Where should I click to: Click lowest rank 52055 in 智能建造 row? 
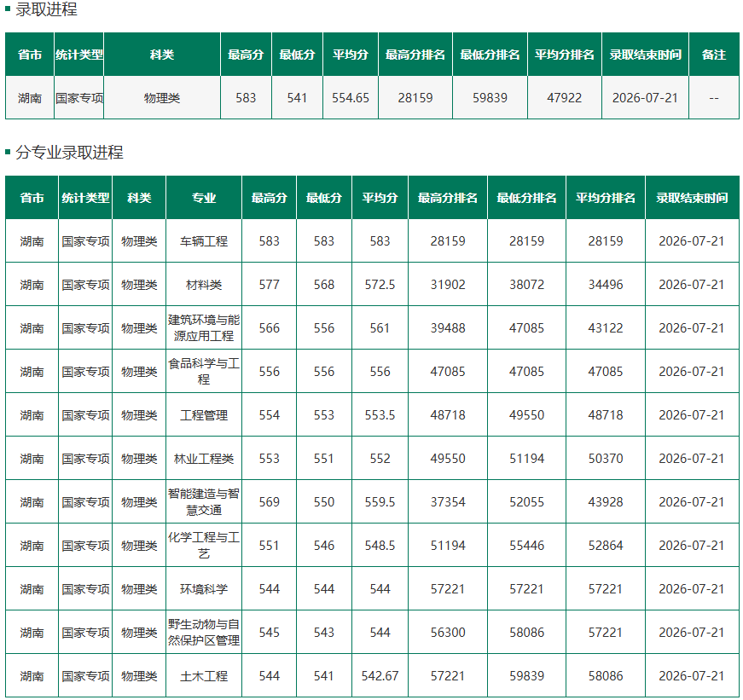point(526,501)
